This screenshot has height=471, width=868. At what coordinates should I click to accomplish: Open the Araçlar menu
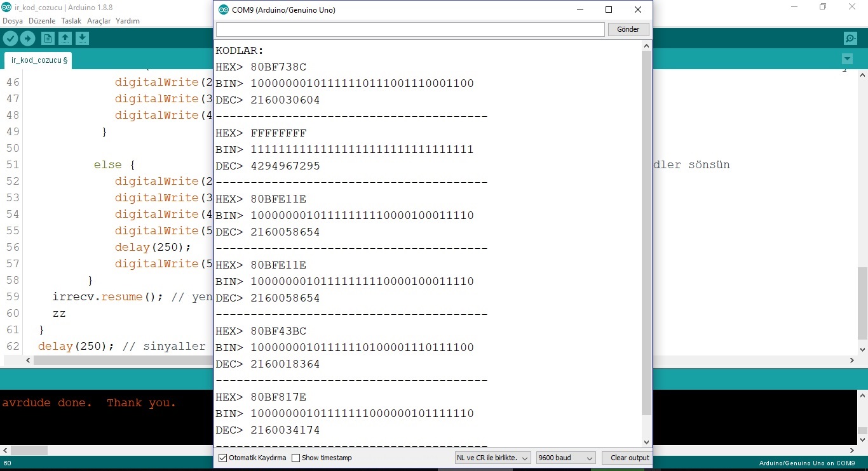(99, 20)
